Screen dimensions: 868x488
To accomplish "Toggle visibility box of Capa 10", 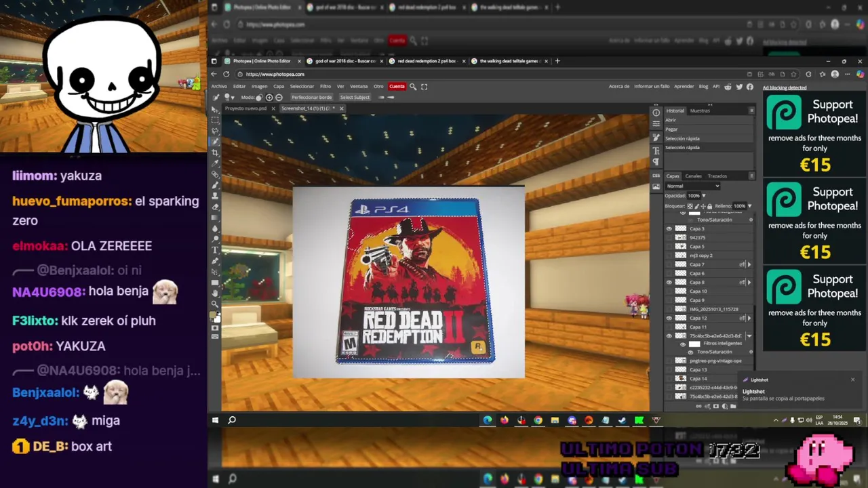I will pyautogui.click(x=669, y=291).
